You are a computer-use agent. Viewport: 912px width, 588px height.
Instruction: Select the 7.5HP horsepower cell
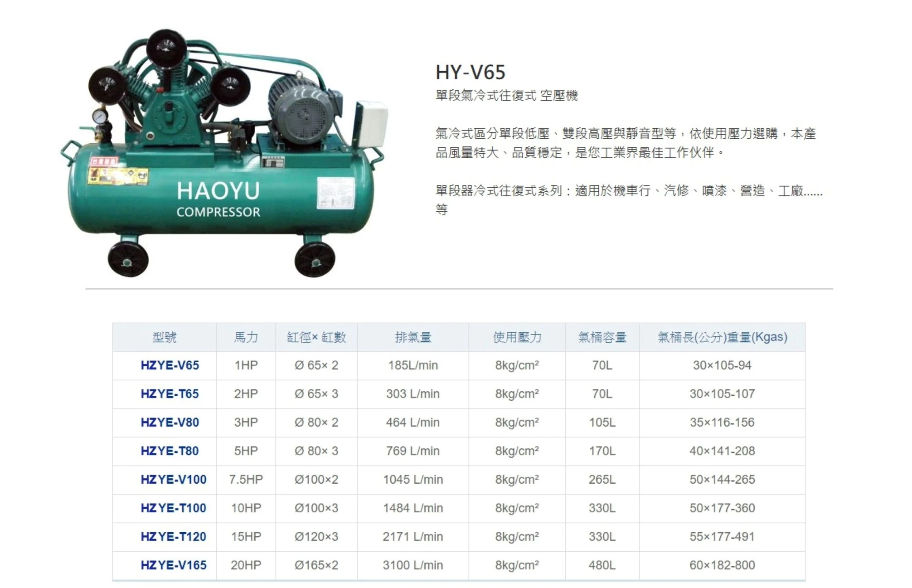(x=246, y=480)
